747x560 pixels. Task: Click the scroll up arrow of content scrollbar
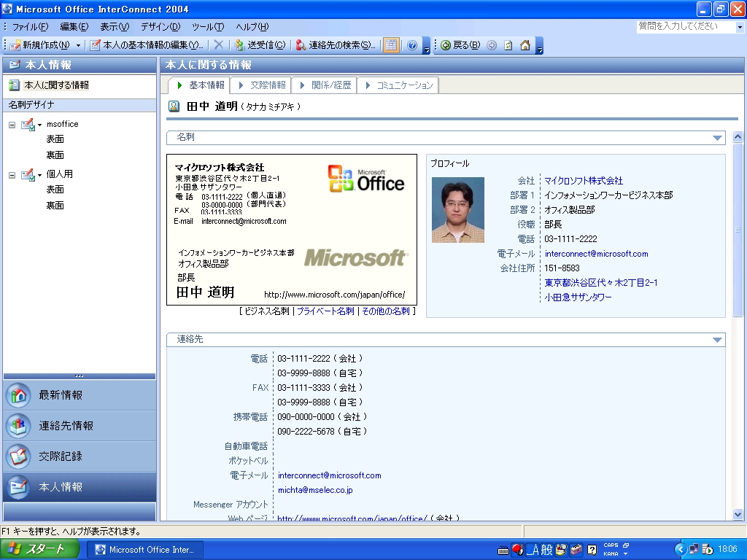738,137
